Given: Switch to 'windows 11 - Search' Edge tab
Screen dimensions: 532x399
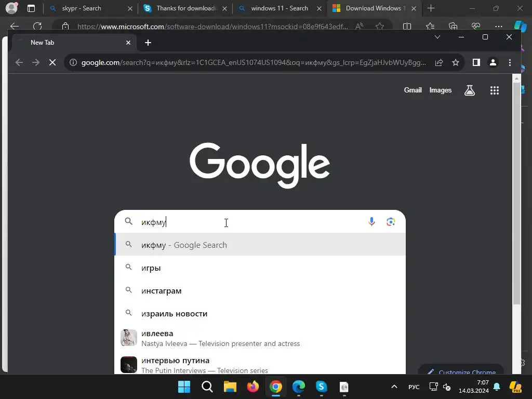Looking at the screenshot, I should (280, 8).
